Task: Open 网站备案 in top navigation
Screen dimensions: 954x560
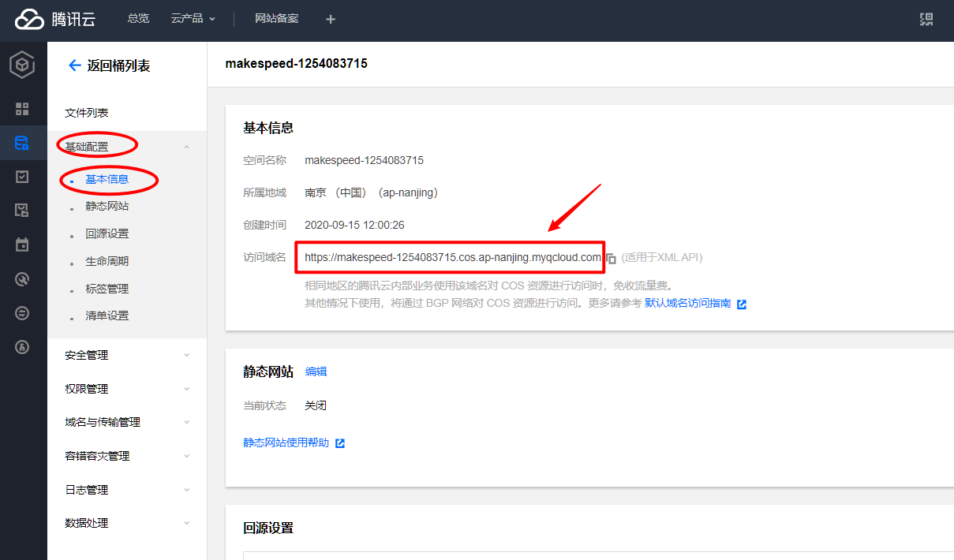Action: pyautogui.click(x=277, y=19)
